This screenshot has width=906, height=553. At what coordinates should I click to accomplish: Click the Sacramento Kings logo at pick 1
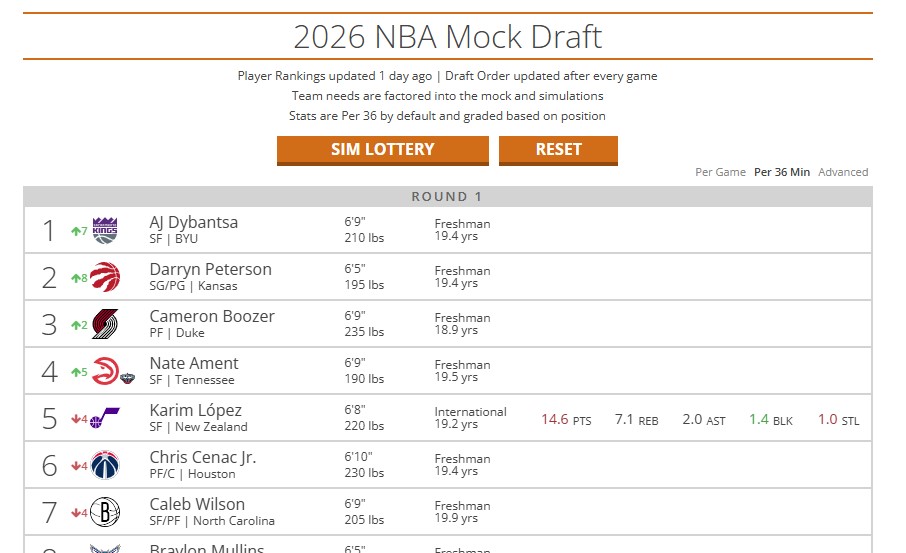coord(105,231)
